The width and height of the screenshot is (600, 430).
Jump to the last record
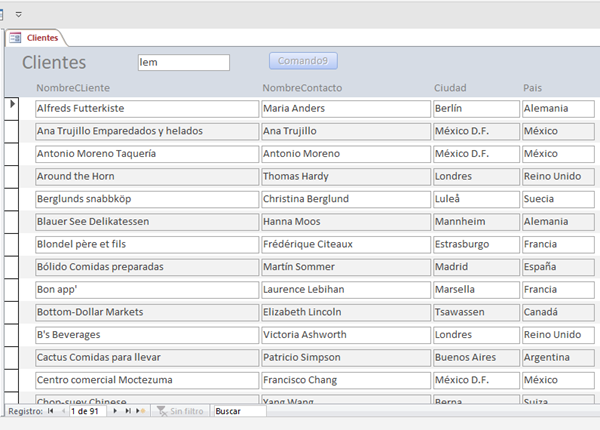(x=128, y=411)
